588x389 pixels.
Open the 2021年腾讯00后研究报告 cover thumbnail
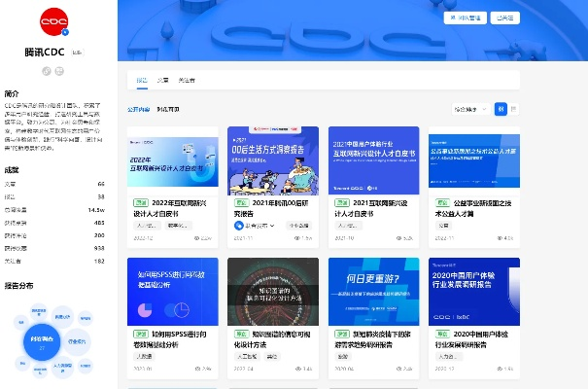coord(273,160)
